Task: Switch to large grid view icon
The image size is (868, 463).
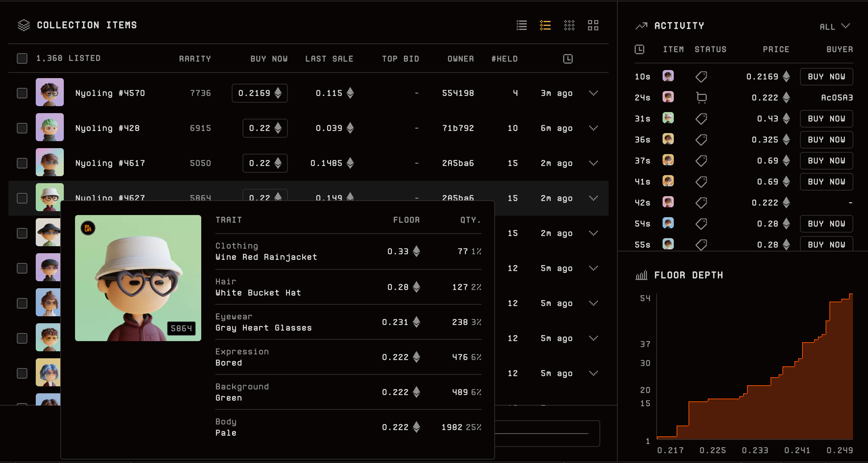Action: tap(593, 25)
